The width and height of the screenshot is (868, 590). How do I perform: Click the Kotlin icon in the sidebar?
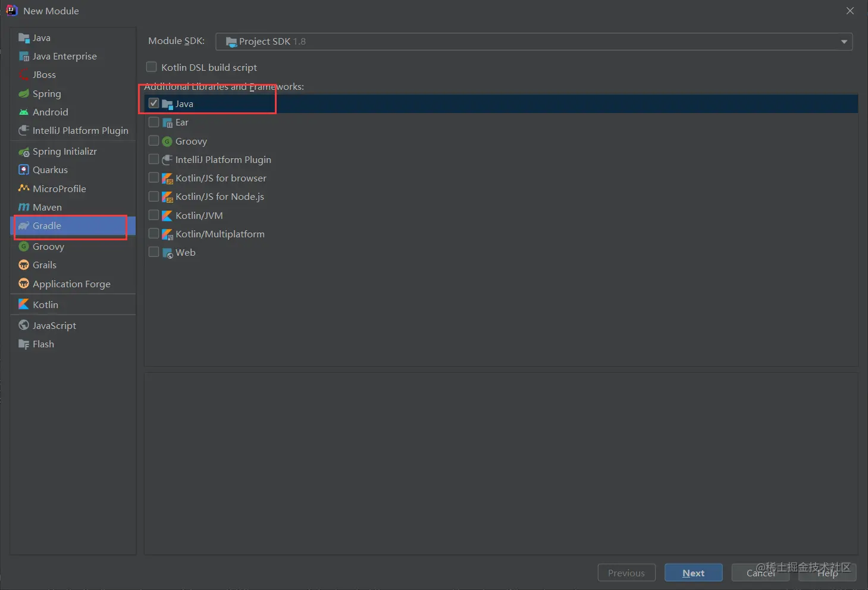coord(24,305)
